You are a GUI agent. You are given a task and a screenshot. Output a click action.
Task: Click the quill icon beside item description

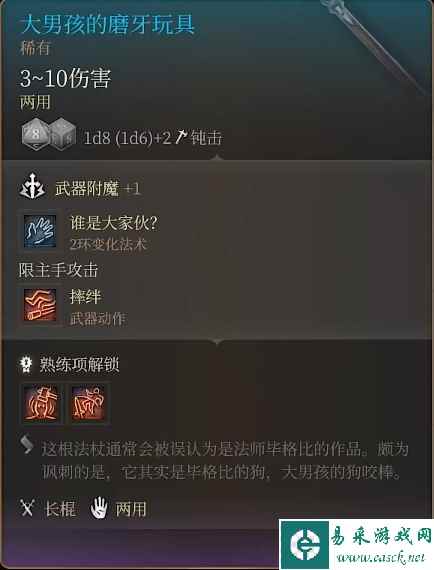pos(27,445)
